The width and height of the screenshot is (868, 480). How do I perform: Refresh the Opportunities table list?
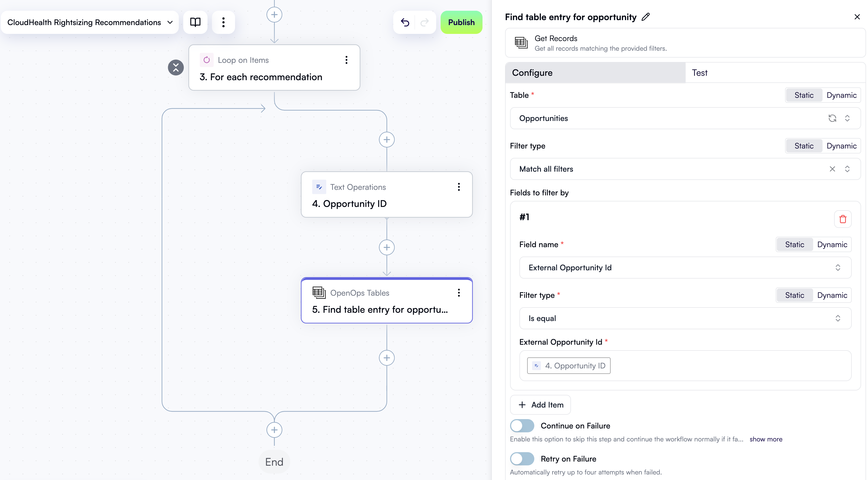click(x=832, y=118)
